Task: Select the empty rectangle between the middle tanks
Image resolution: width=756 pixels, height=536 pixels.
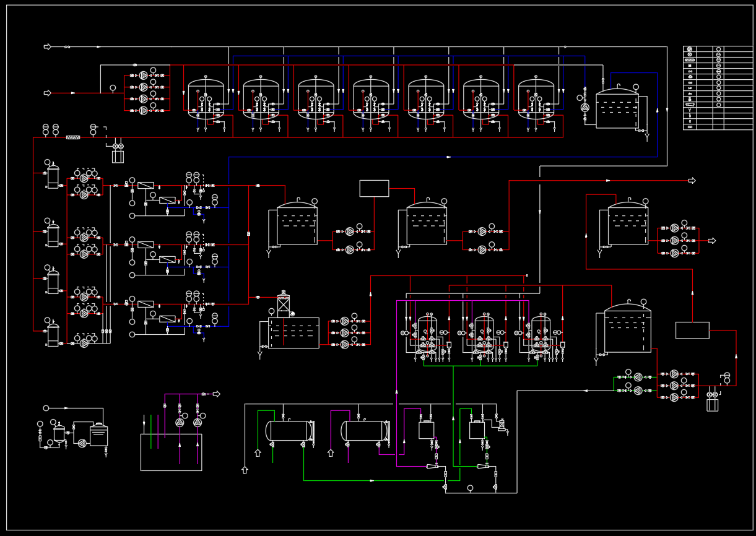Action: [x=374, y=188]
